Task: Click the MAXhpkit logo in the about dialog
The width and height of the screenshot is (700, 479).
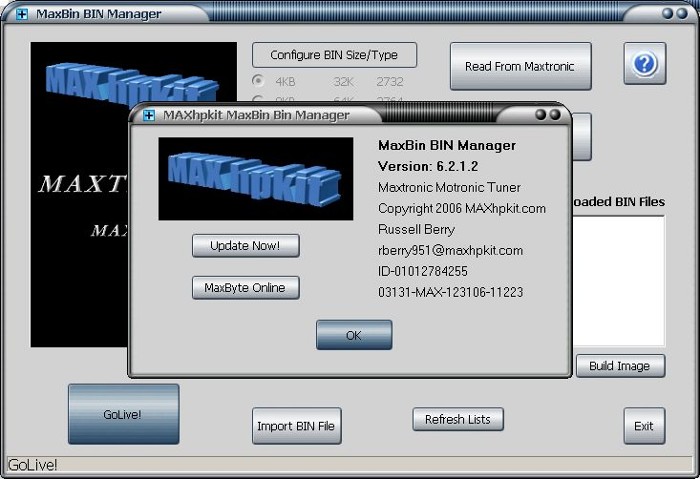Action: (255, 178)
